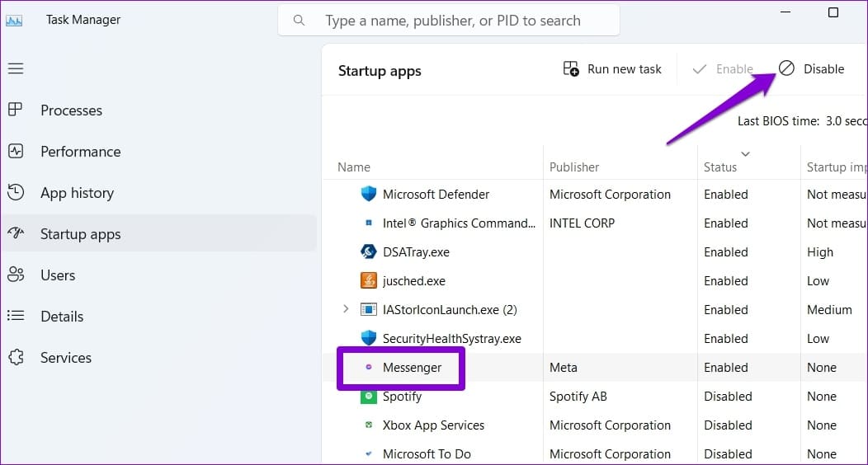Select the Performance icon in sidebar

16,151
